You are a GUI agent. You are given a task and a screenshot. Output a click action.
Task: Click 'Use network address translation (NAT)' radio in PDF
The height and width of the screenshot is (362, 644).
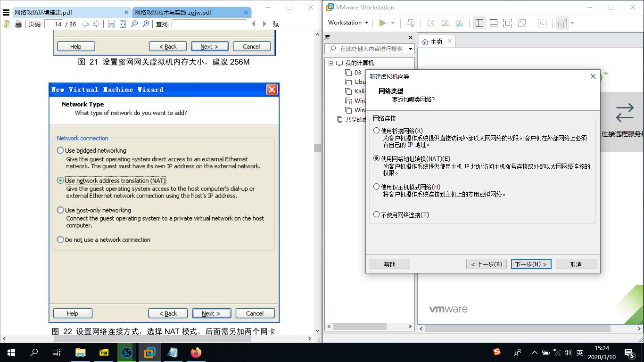(x=60, y=181)
